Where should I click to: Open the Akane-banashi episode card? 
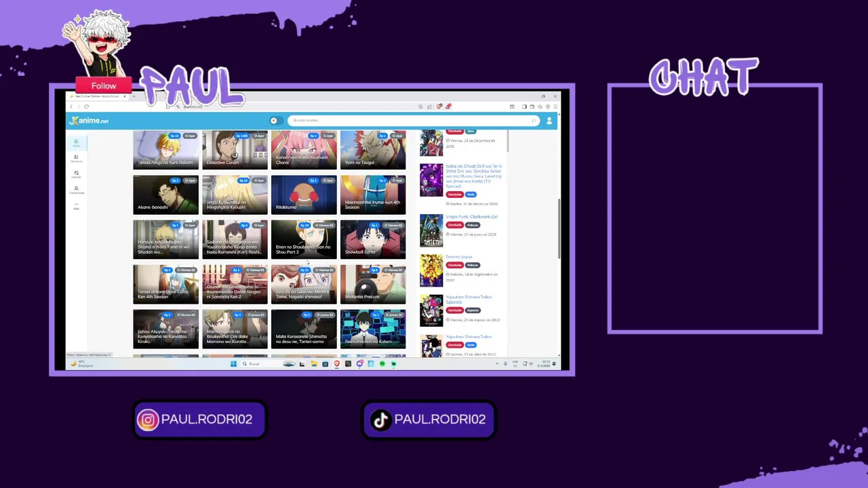[x=165, y=195]
